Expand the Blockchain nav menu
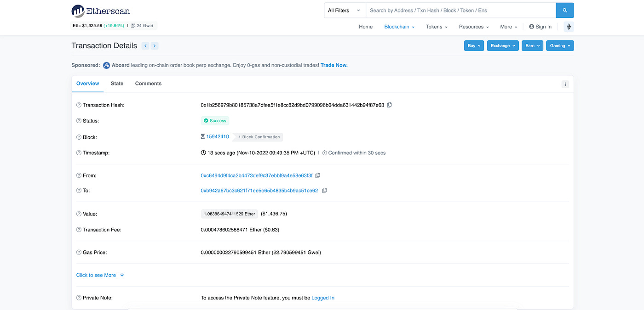 pos(399,27)
